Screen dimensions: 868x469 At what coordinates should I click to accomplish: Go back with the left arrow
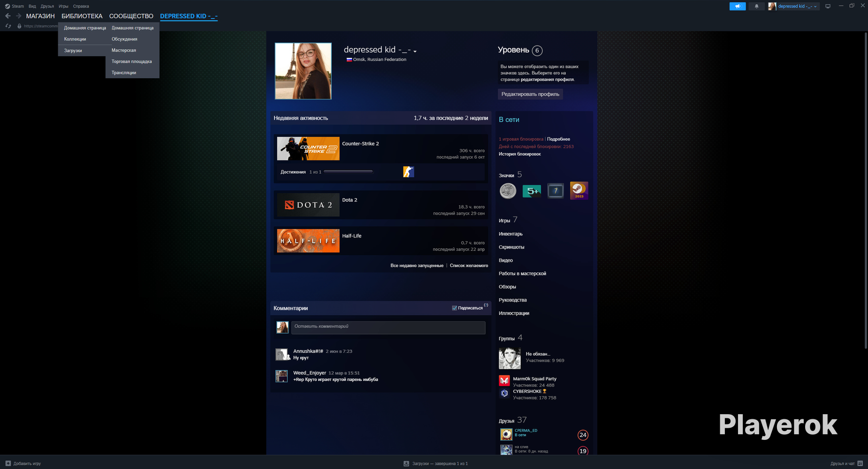pos(8,16)
